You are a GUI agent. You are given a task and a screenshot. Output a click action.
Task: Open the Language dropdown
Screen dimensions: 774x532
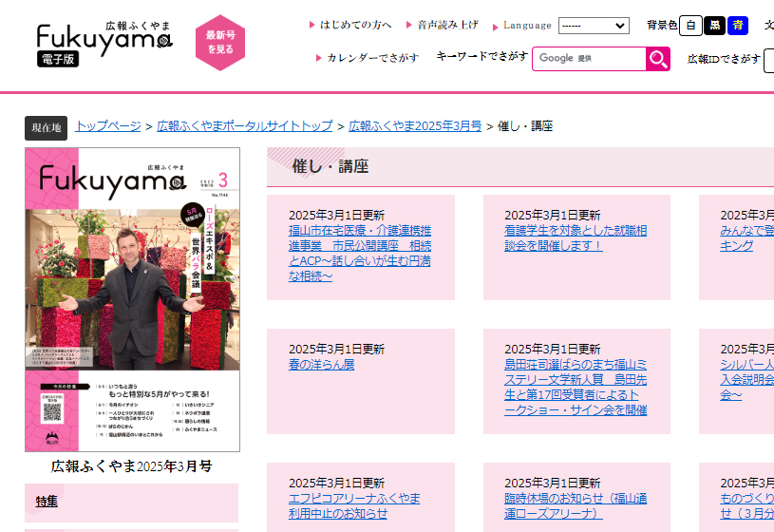(x=594, y=26)
